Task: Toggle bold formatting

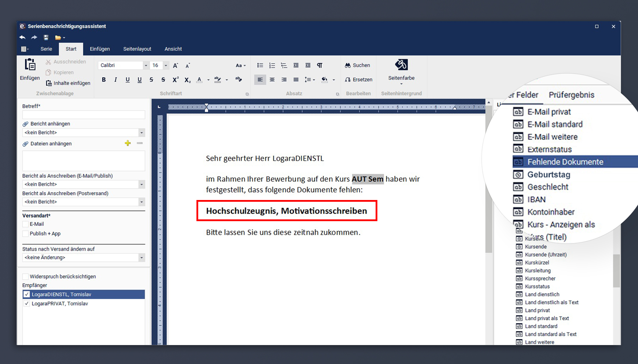Action: [104, 80]
